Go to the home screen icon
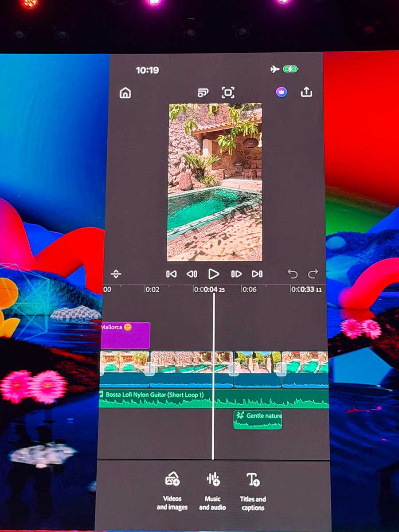The height and width of the screenshot is (532, 399). pos(125,93)
